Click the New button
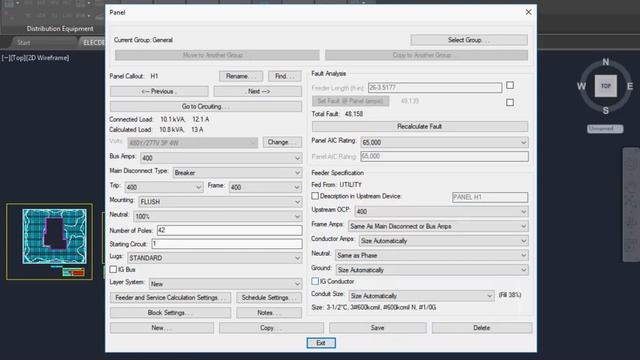640x360 pixels. tap(162, 328)
